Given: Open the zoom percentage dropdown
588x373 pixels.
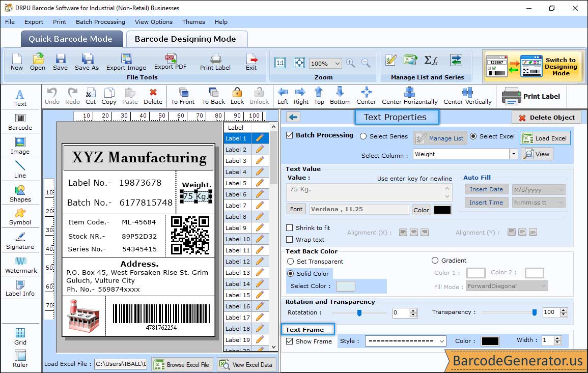Looking at the screenshot, I should 337,64.
